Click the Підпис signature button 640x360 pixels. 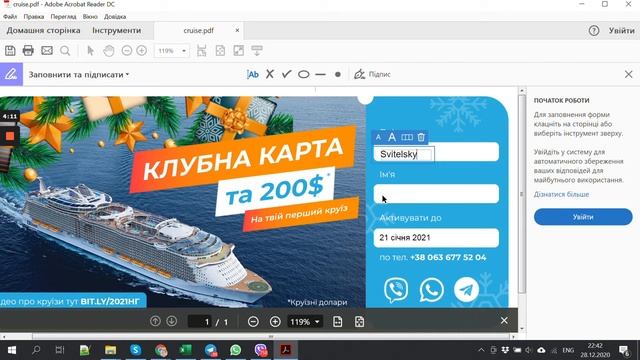click(372, 74)
